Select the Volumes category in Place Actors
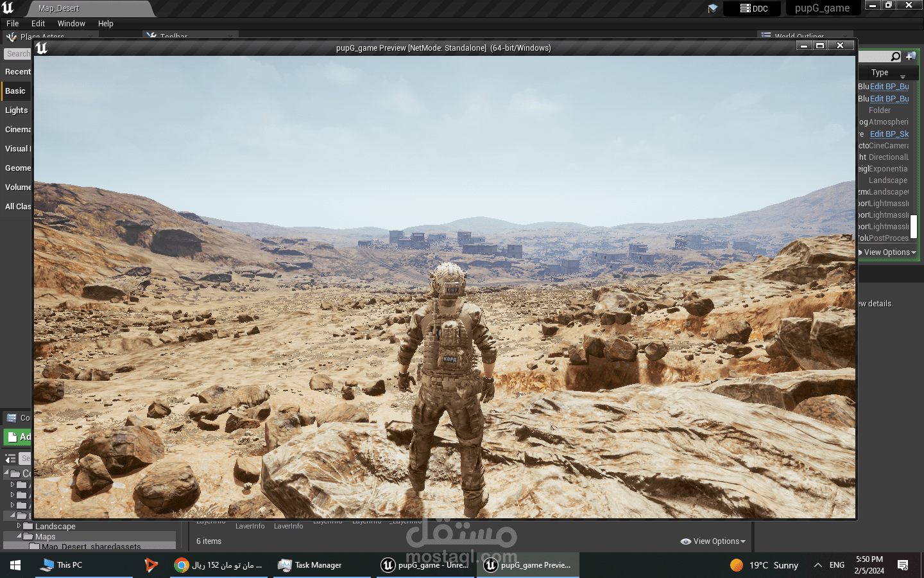This screenshot has width=924, height=578. click(x=17, y=188)
